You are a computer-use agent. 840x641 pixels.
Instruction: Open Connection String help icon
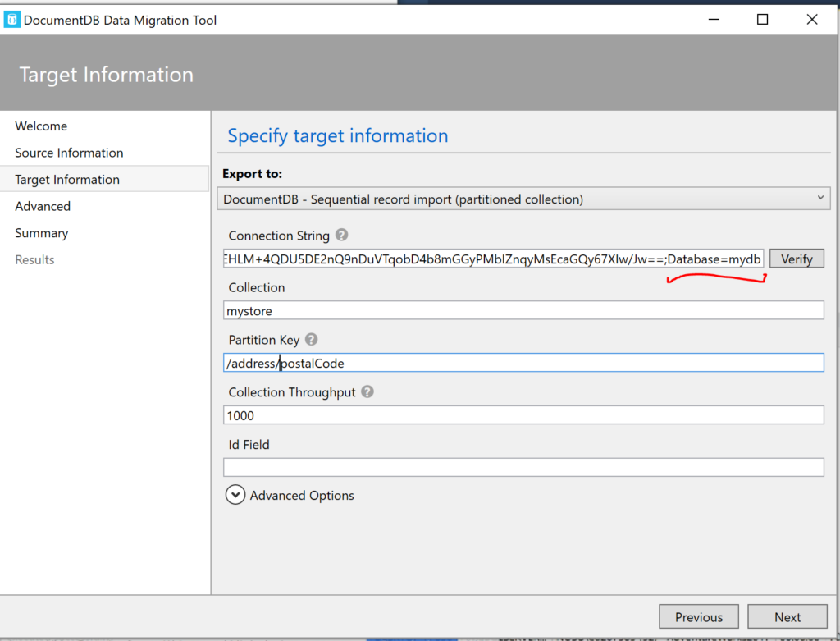pyautogui.click(x=341, y=235)
